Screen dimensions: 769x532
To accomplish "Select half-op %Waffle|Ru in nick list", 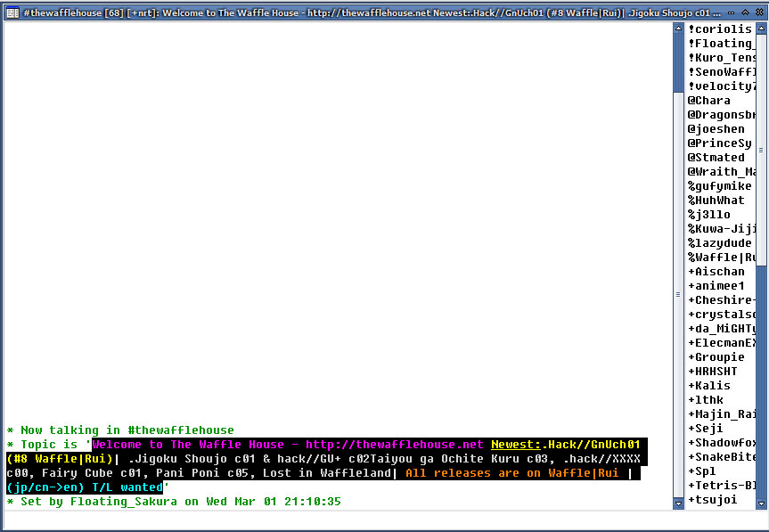I will coord(721,258).
